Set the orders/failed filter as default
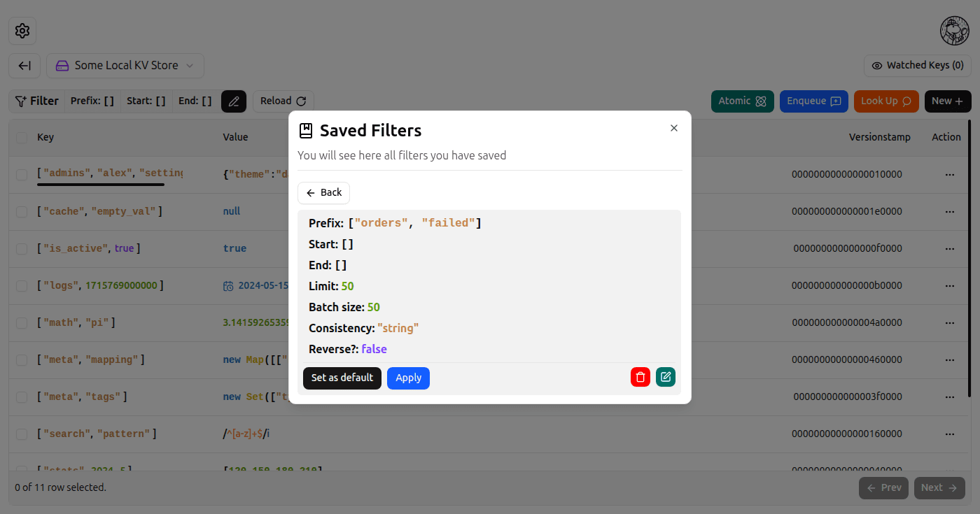Screen dimensions: 980x514 coord(342,378)
